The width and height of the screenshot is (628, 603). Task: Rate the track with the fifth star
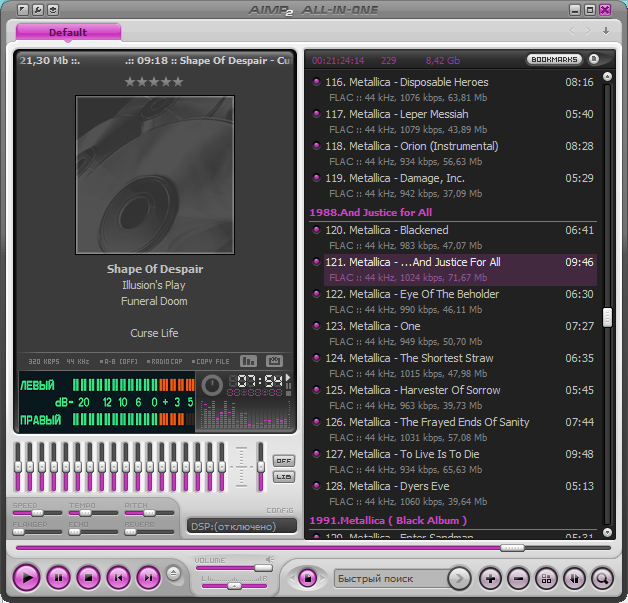(x=178, y=82)
